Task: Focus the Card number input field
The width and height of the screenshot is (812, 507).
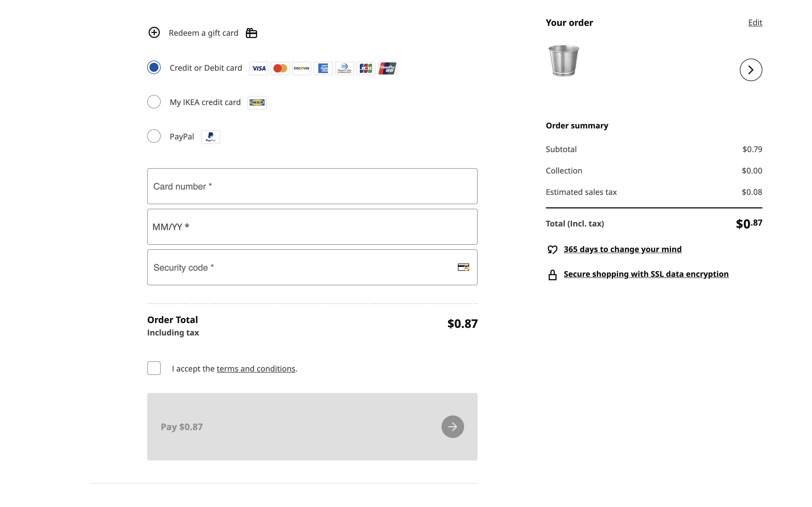Action: (312, 186)
